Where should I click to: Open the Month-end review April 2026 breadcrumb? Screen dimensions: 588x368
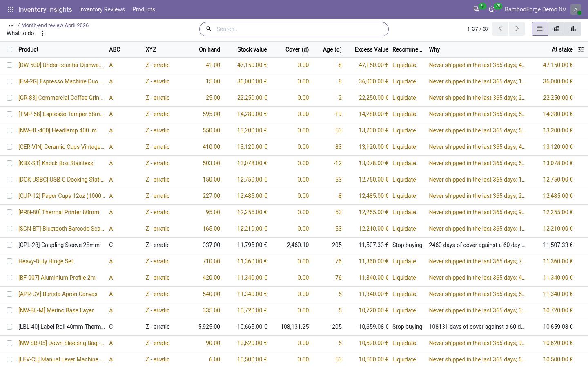click(55, 25)
